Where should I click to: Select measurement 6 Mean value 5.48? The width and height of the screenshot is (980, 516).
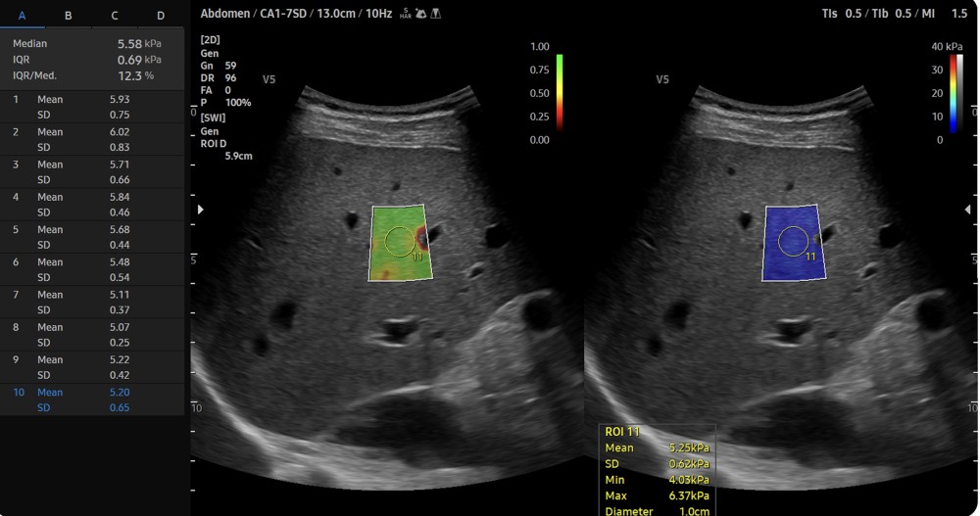pyautogui.click(x=120, y=262)
